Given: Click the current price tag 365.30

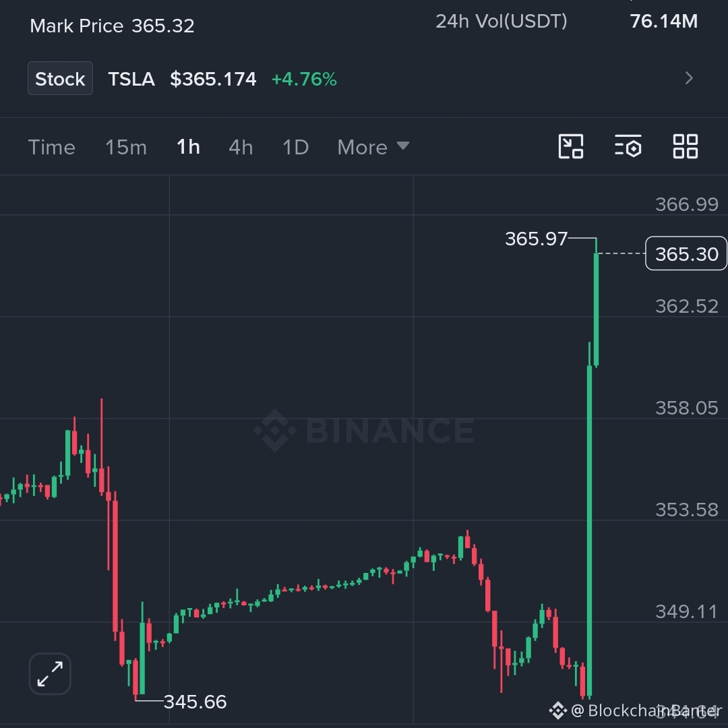Looking at the screenshot, I should [686, 253].
